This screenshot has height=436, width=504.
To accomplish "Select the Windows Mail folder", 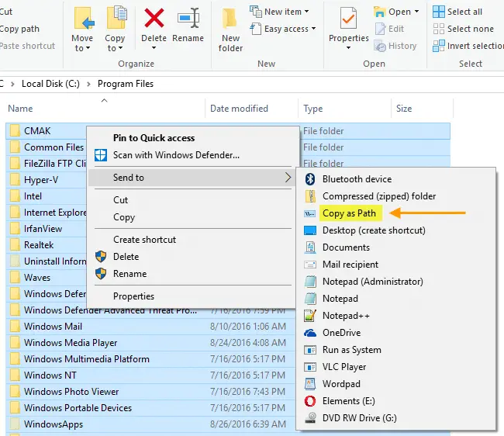I will click(x=53, y=327).
